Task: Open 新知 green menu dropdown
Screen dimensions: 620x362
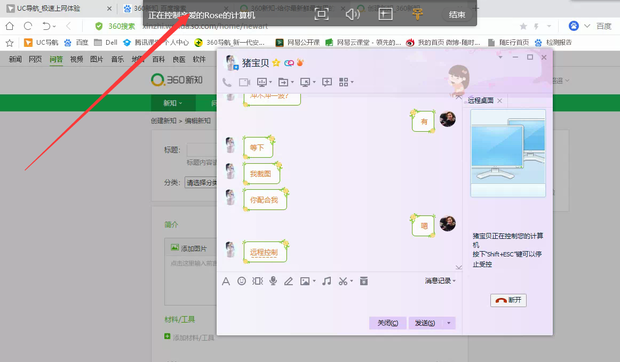Action: click(x=173, y=103)
